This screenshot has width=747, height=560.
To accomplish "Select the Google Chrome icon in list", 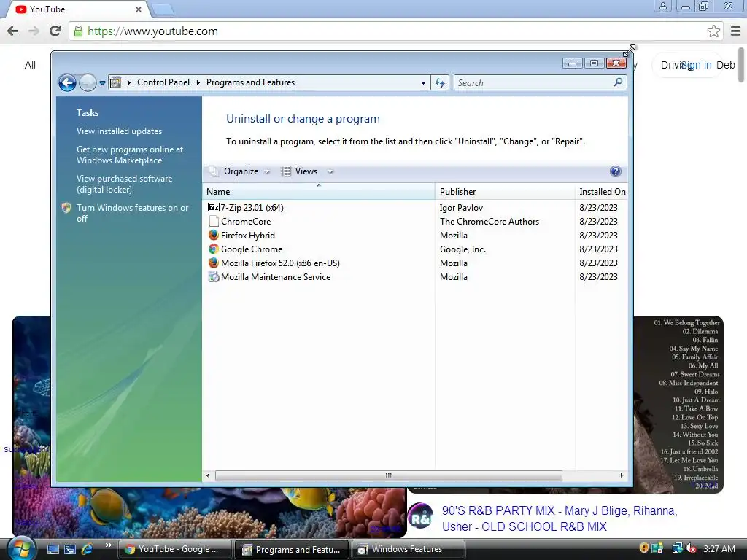I will 214,249.
